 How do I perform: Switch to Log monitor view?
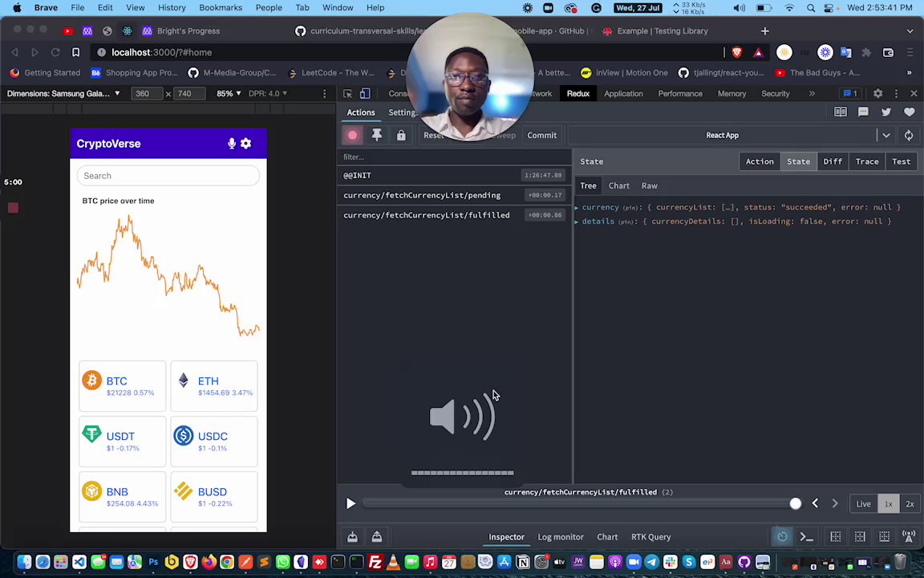pos(561,537)
